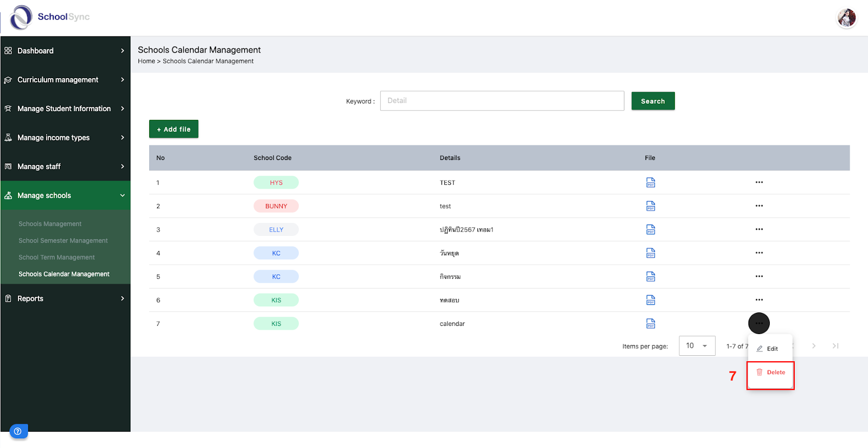868x448 pixels.
Task: Click the ELLY school code badge
Action: [276, 229]
